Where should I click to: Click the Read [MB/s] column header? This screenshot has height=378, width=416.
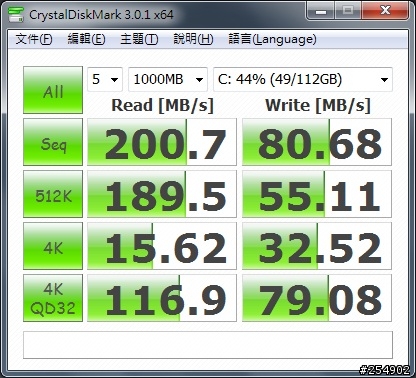pos(162,105)
